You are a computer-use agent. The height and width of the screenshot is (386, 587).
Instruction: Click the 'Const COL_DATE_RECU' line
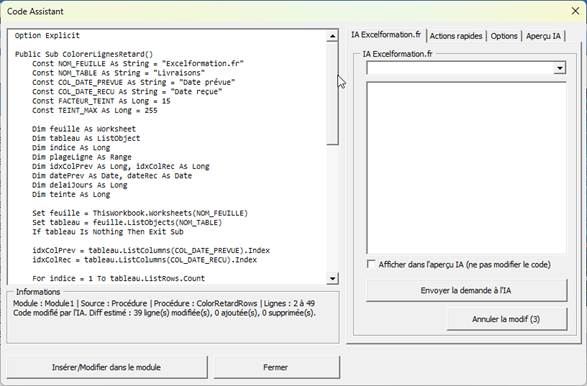click(x=127, y=92)
